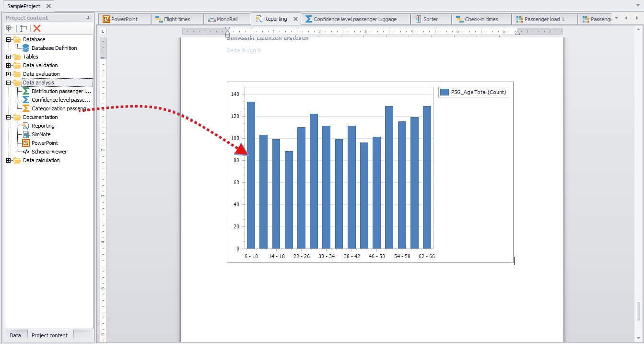This screenshot has width=644, height=344.
Task: Expand the Data calculation folder
Action: pos(8,160)
